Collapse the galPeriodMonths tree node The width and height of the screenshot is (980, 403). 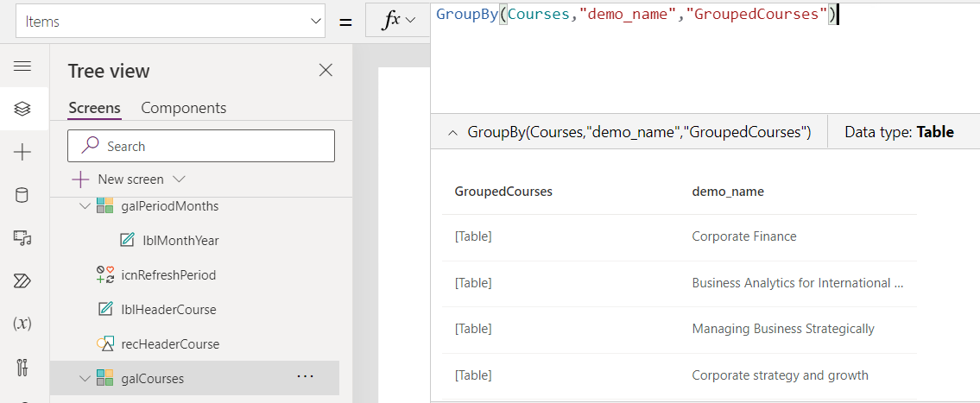[85, 205]
